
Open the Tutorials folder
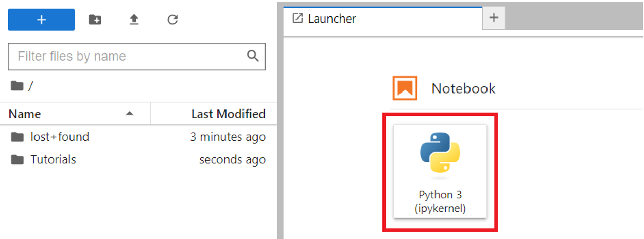click(x=138, y=159)
